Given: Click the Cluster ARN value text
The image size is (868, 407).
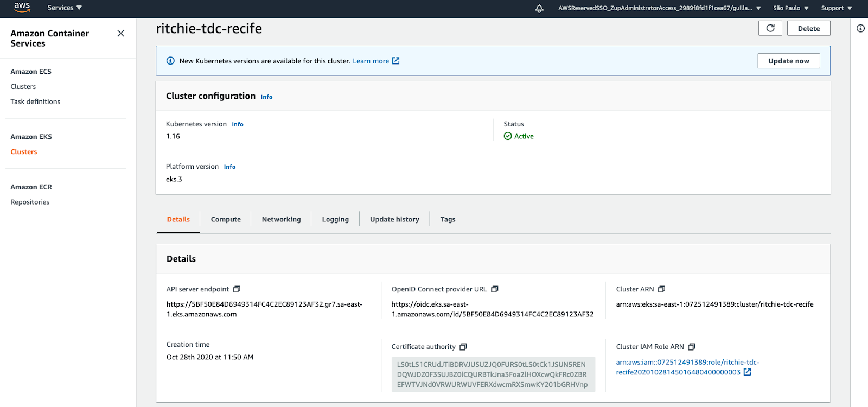Looking at the screenshot, I should (714, 304).
